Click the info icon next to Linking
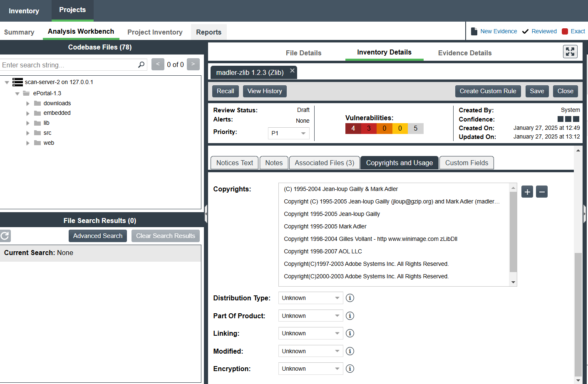This screenshot has width=588, height=384. [350, 333]
